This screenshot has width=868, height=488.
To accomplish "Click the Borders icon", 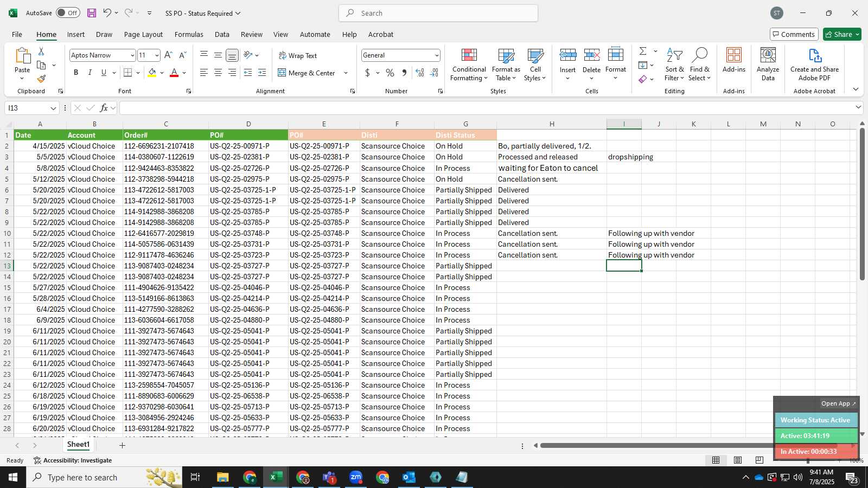I will [x=128, y=73].
